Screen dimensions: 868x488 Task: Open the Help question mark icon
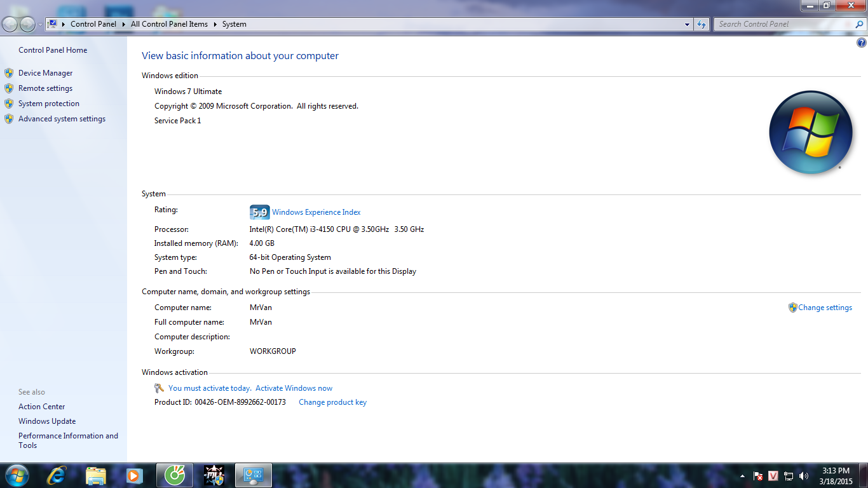coord(862,43)
